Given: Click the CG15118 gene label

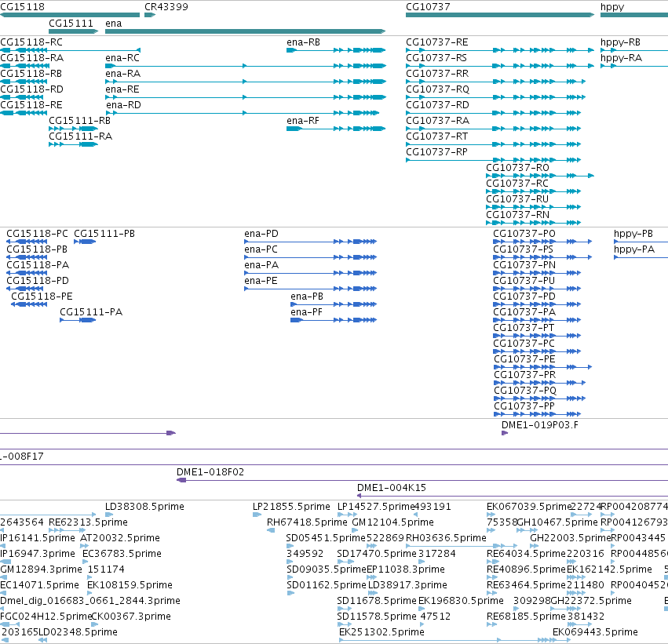Looking at the screenshot, I should pyautogui.click(x=22, y=7).
